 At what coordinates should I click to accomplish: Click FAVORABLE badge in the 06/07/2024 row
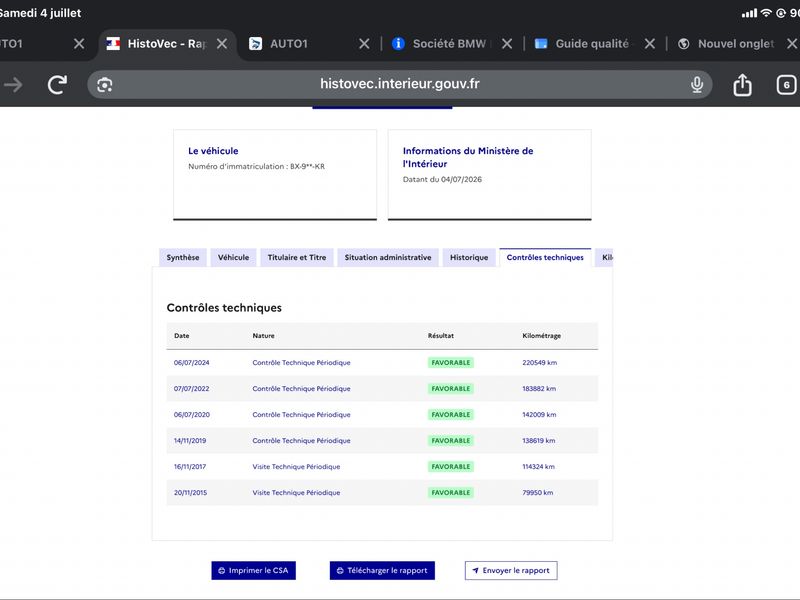pos(451,363)
